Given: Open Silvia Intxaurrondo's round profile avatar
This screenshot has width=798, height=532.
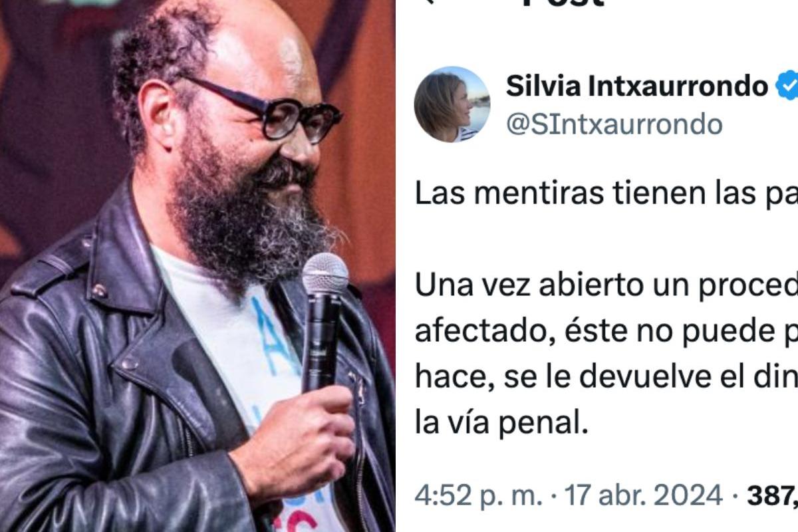Looking at the screenshot, I should coord(452,104).
